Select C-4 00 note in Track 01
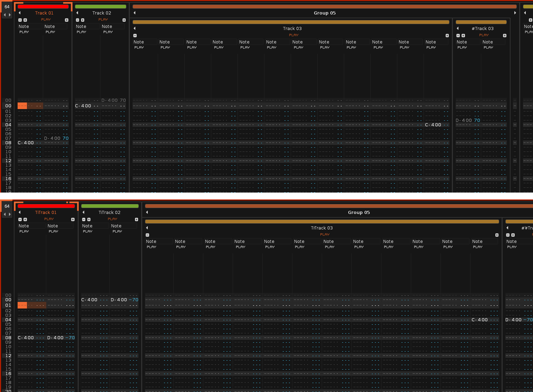 [x=26, y=143]
